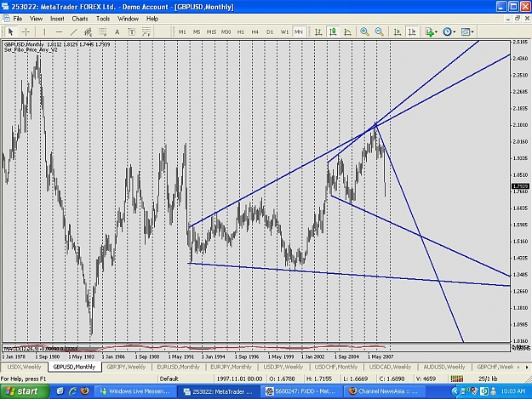Switch timeframe to D1
The height and width of the screenshot is (399, 532).
(x=270, y=31)
